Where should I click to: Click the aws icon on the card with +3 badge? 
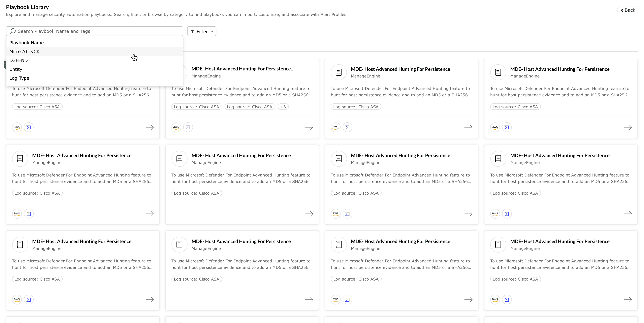pyautogui.click(x=176, y=127)
